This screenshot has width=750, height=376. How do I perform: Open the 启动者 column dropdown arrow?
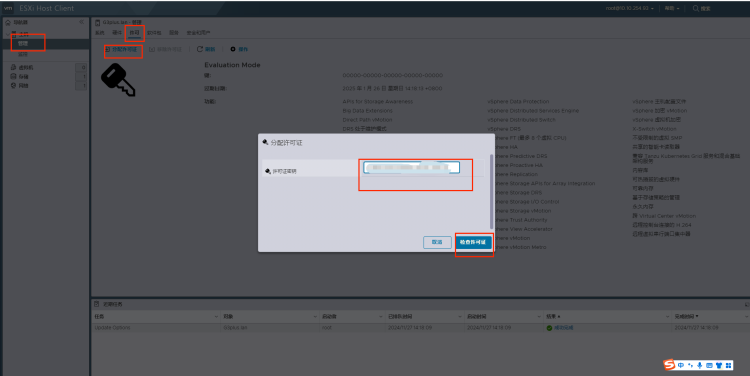(x=381, y=317)
